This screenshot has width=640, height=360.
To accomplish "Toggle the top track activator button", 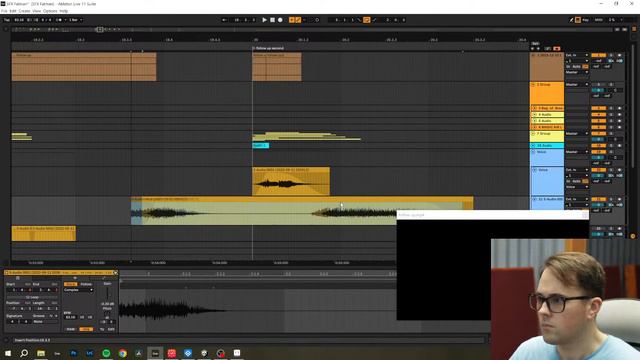I will (x=598, y=55).
